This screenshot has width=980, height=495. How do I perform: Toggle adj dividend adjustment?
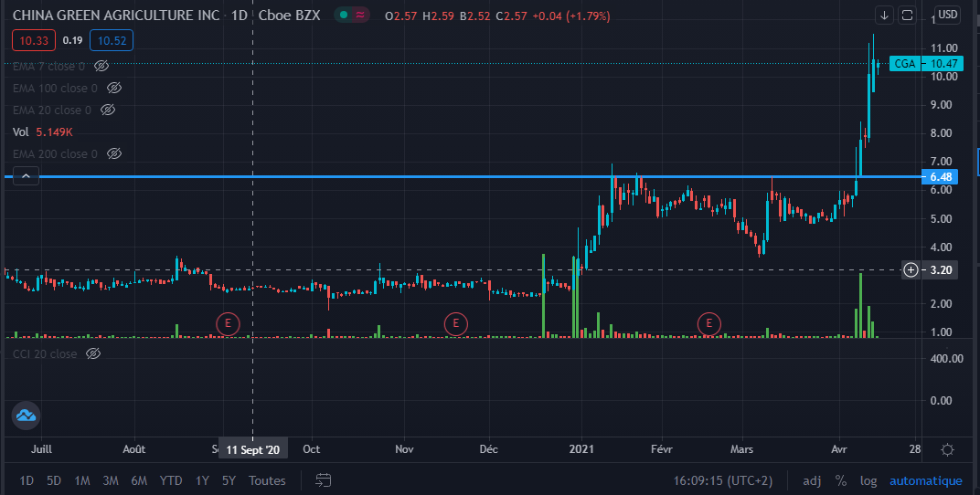coord(812,480)
